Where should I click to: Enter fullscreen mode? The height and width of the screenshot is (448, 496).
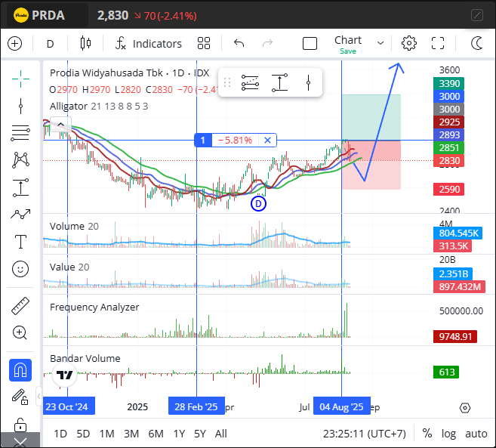[x=438, y=43]
